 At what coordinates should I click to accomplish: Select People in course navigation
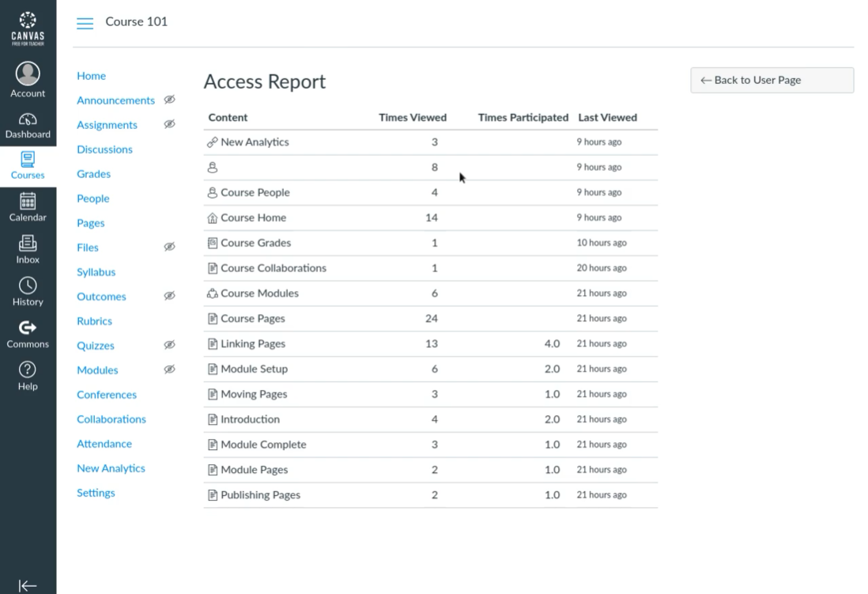click(92, 199)
